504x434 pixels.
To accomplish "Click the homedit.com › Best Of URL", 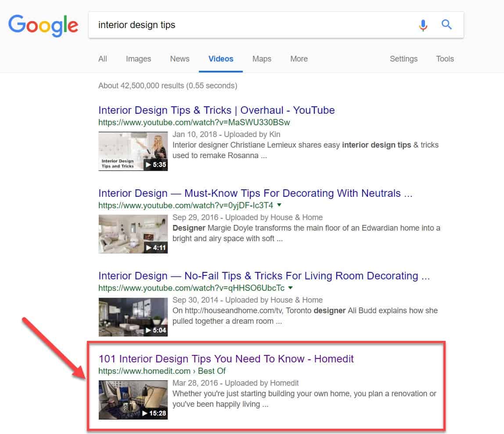I will point(162,371).
